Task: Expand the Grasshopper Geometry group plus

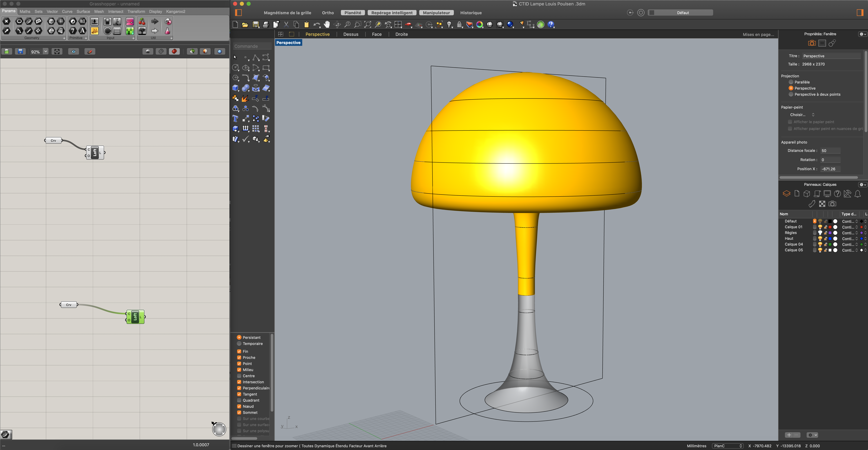Action: click(64, 38)
